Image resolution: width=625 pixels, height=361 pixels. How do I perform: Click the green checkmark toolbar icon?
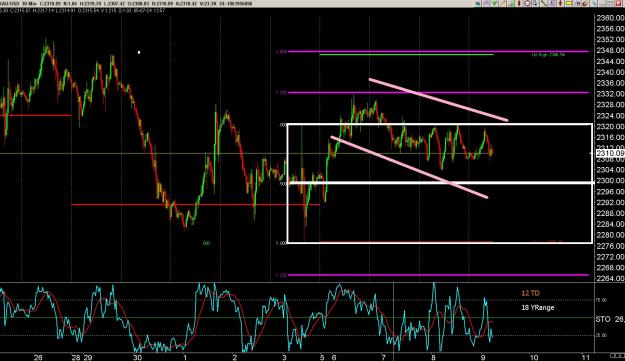[x=494, y=3]
